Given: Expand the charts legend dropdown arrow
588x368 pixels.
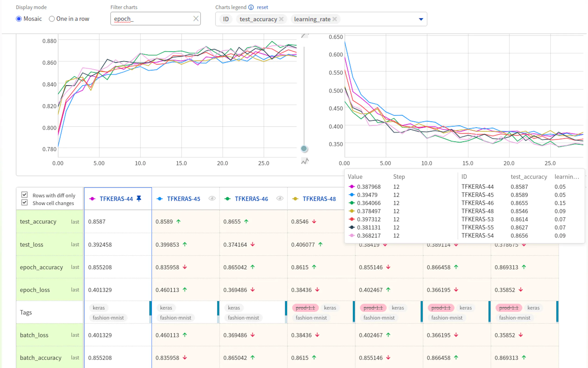Looking at the screenshot, I should 421,19.
